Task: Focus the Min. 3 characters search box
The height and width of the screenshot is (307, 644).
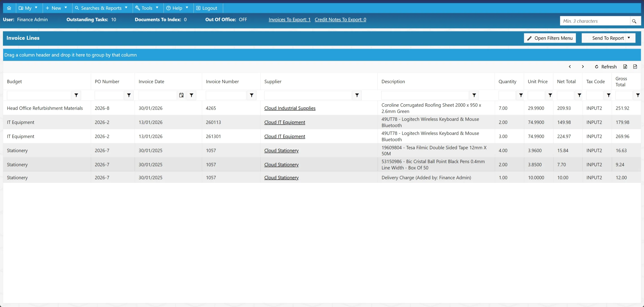Action: (x=595, y=21)
